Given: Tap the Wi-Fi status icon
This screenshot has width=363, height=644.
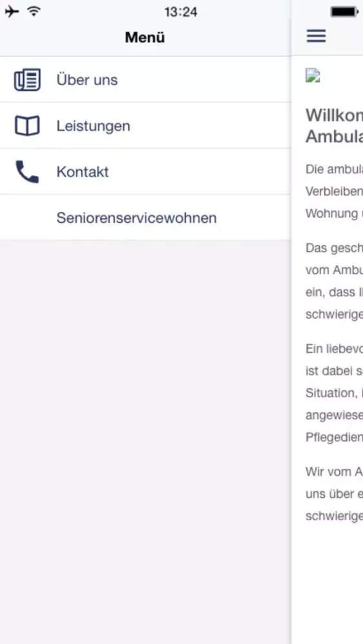Looking at the screenshot, I should point(34,12).
